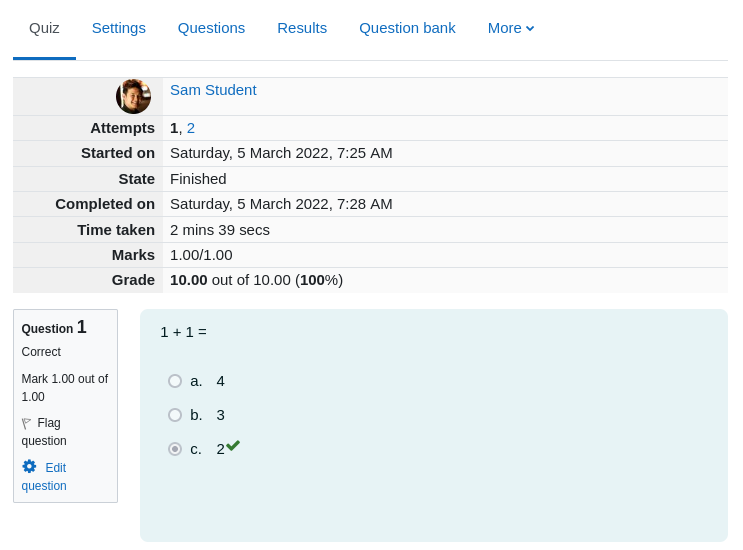Click the gear icon beside Edit question
The height and width of the screenshot is (550, 743).
click(x=29, y=467)
